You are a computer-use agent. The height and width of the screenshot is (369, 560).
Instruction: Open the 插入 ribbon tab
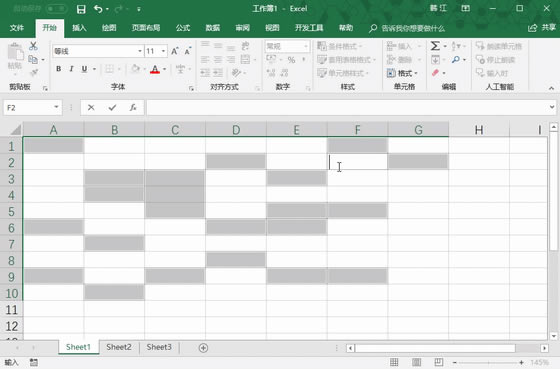pyautogui.click(x=79, y=28)
